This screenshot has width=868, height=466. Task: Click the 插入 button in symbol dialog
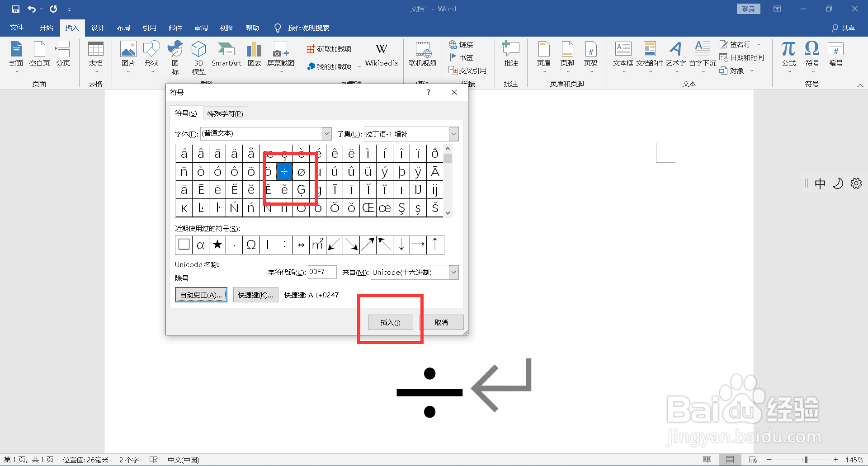(391, 322)
